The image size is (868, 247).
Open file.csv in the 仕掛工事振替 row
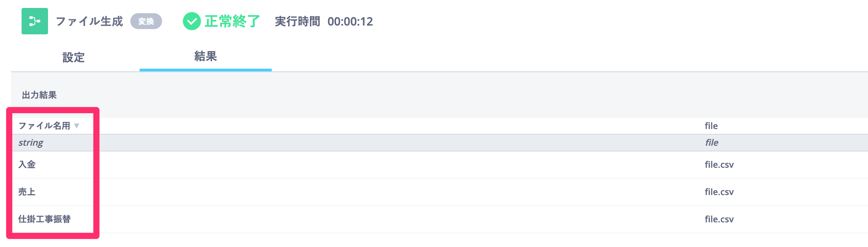click(x=719, y=219)
